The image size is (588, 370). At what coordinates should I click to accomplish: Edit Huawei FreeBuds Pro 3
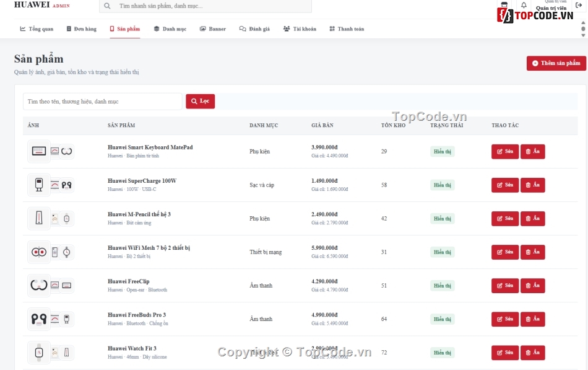point(504,319)
